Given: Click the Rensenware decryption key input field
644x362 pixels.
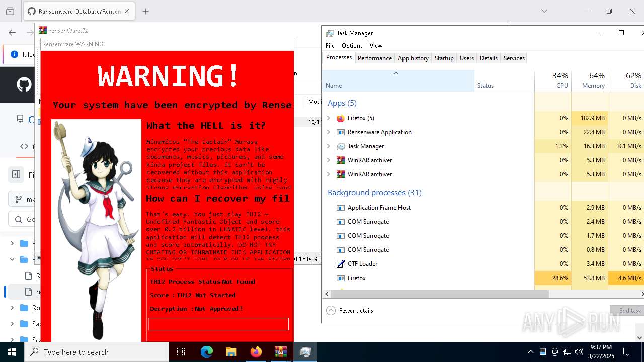Looking at the screenshot, I should pos(218,324).
